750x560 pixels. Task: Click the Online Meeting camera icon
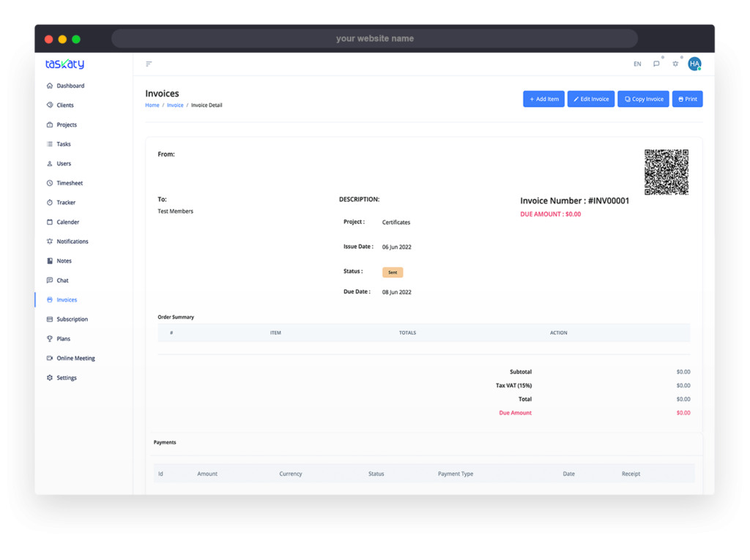(x=50, y=359)
